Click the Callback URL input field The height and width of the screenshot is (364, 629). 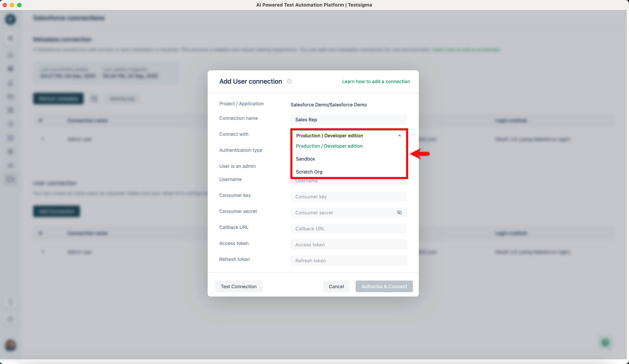tap(349, 228)
